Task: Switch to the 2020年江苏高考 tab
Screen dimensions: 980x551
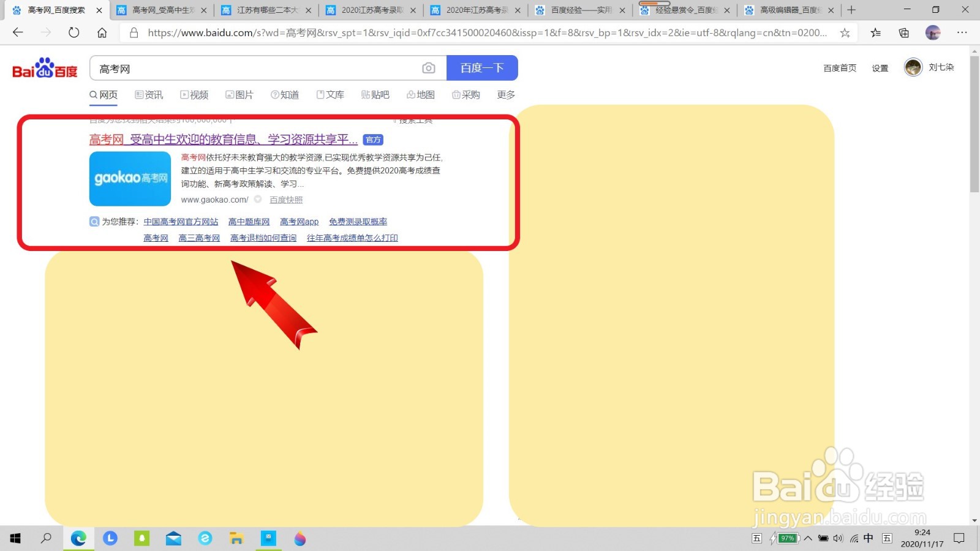Action: pos(477,10)
